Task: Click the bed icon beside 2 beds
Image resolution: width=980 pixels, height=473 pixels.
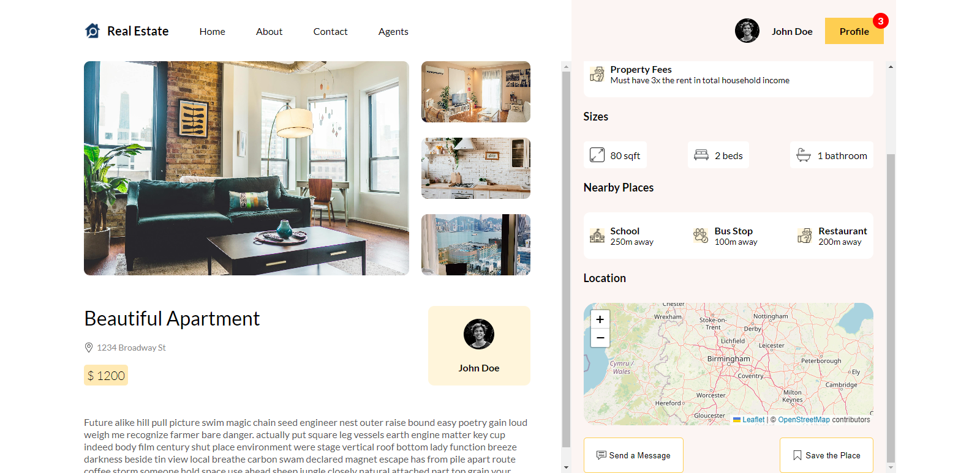Action: [x=701, y=155]
